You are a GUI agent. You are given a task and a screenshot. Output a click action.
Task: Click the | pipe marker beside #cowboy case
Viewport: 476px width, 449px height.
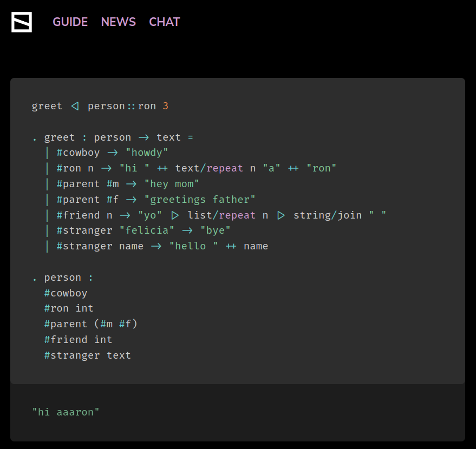(x=47, y=152)
